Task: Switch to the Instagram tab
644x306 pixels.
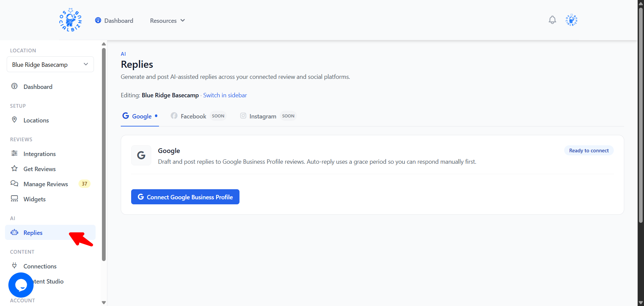Action: 268,116
